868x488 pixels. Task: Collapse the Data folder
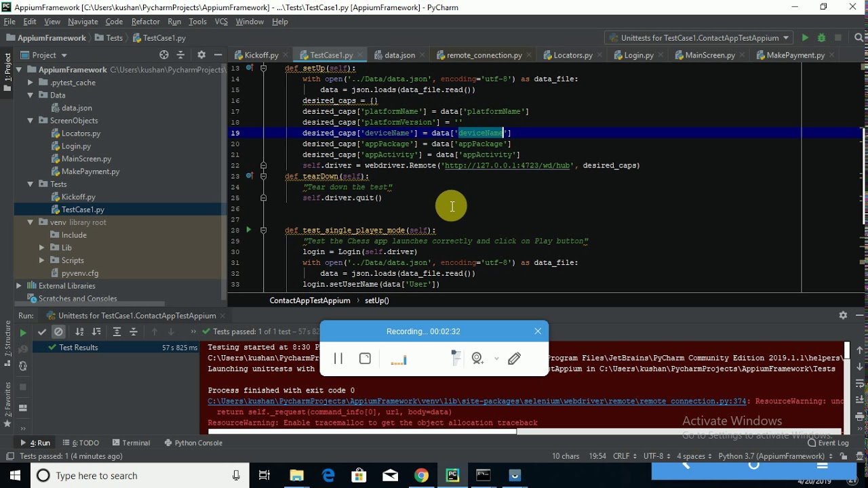click(31, 96)
